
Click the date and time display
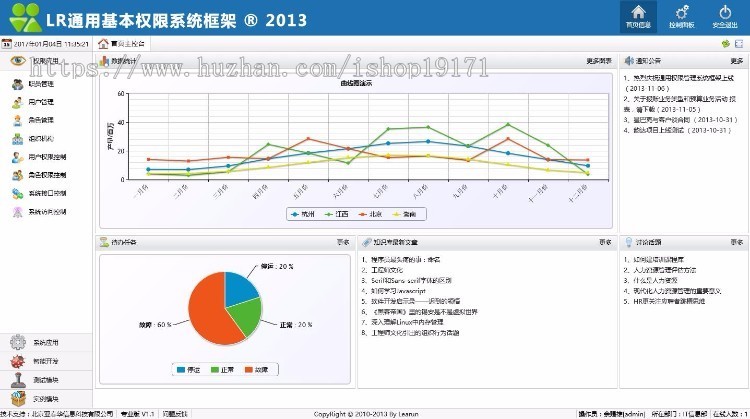point(51,44)
